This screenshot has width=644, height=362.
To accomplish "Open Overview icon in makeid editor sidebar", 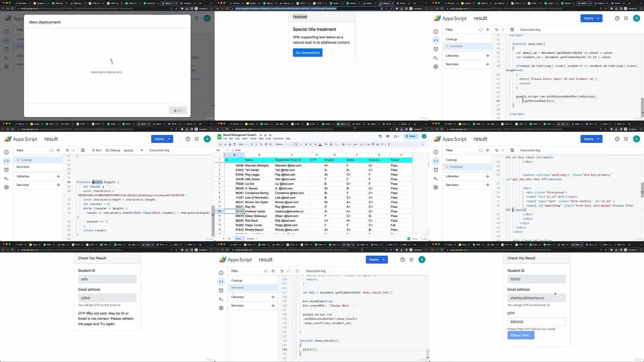I will pos(6,152).
